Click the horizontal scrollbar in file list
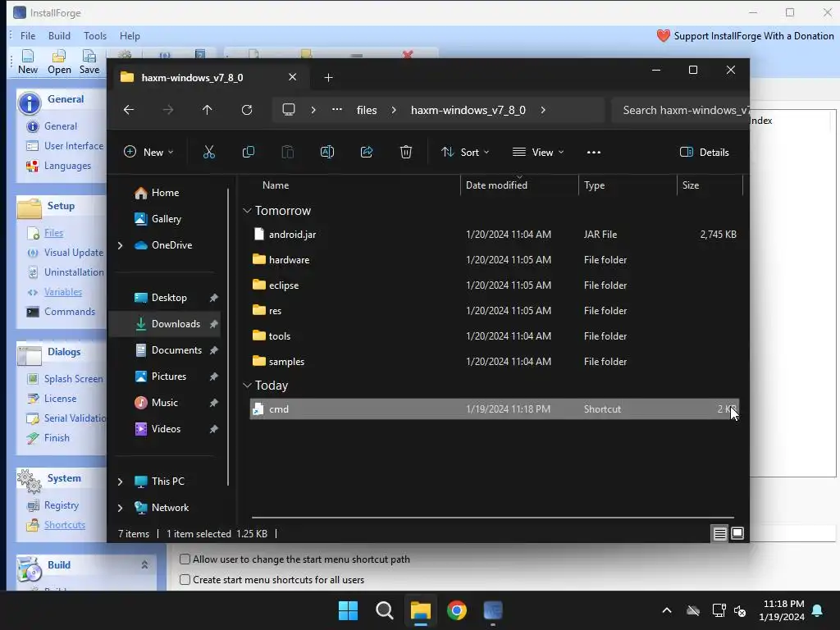 click(492, 518)
